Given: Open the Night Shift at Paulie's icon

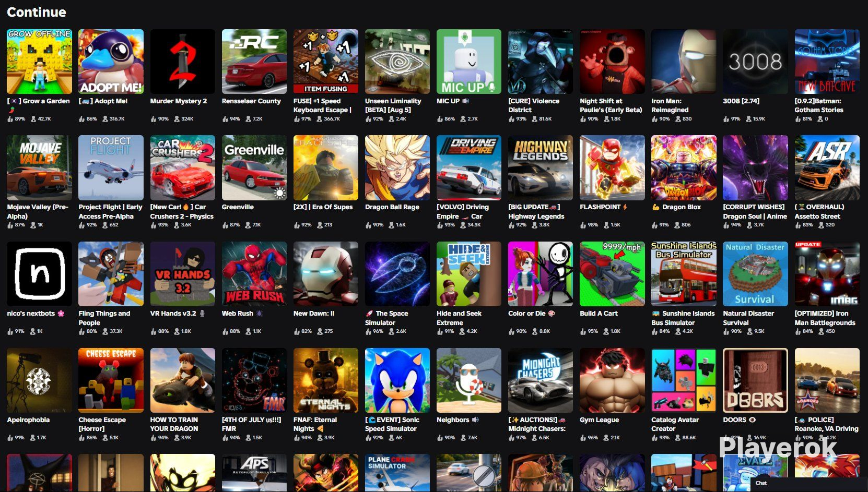Looking at the screenshot, I should coord(612,62).
